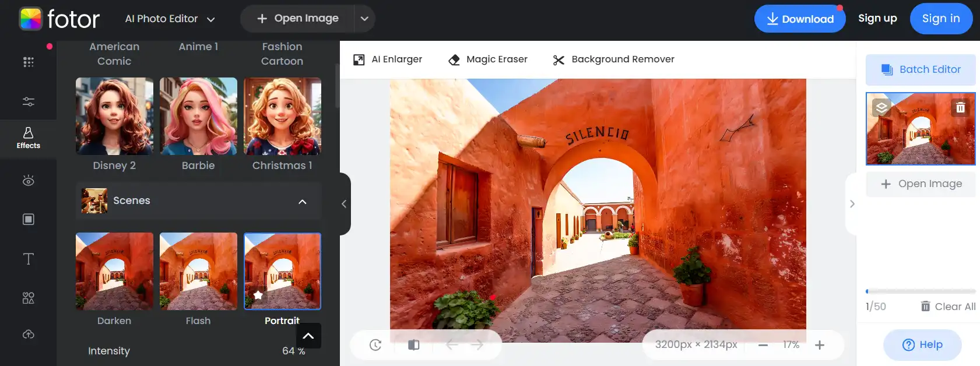Click the Fashion Cartoon label
Screen dimensions: 980x366
pyautogui.click(x=282, y=54)
